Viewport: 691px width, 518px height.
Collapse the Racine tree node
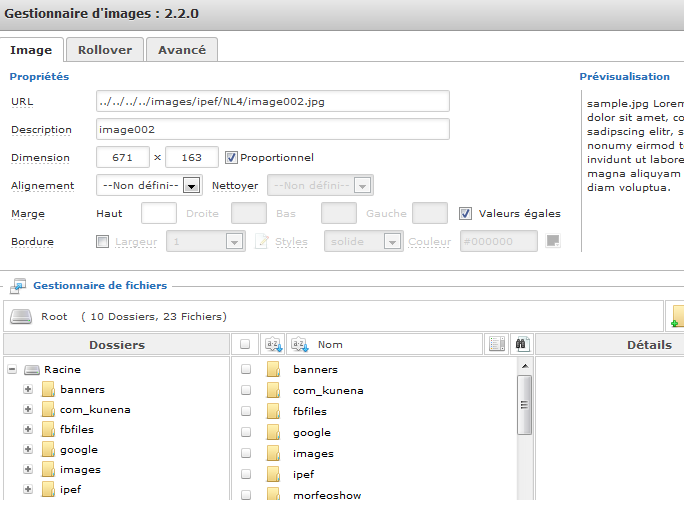point(12,369)
